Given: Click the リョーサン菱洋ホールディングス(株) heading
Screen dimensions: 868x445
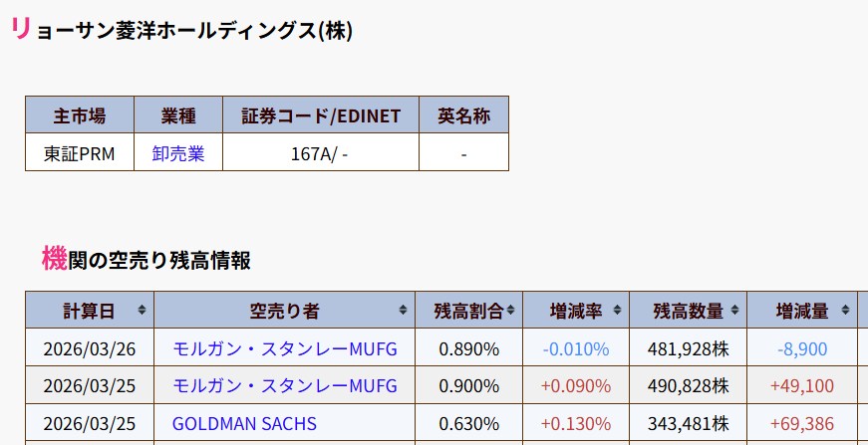Looking at the screenshot, I should click(x=181, y=29).
